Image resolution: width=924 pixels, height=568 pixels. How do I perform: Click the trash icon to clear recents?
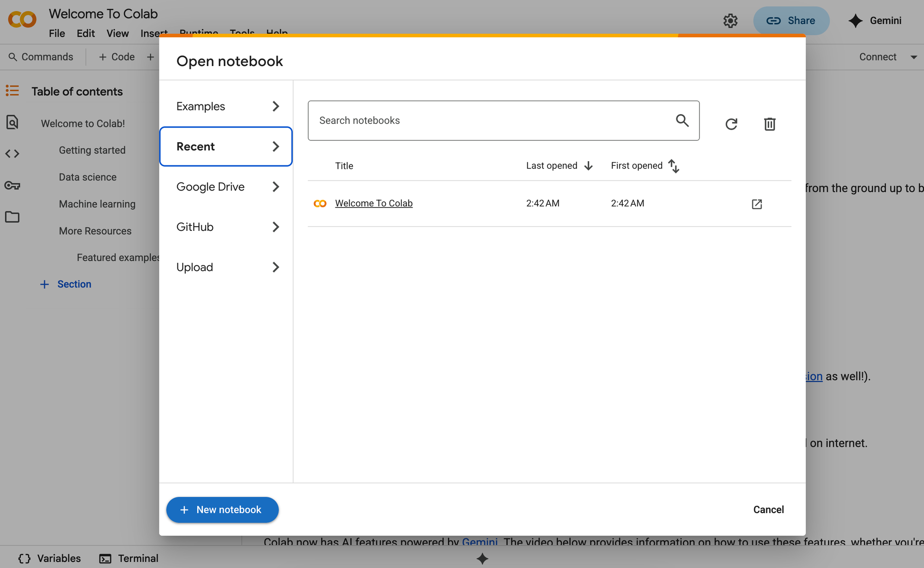tap(770, 124)
